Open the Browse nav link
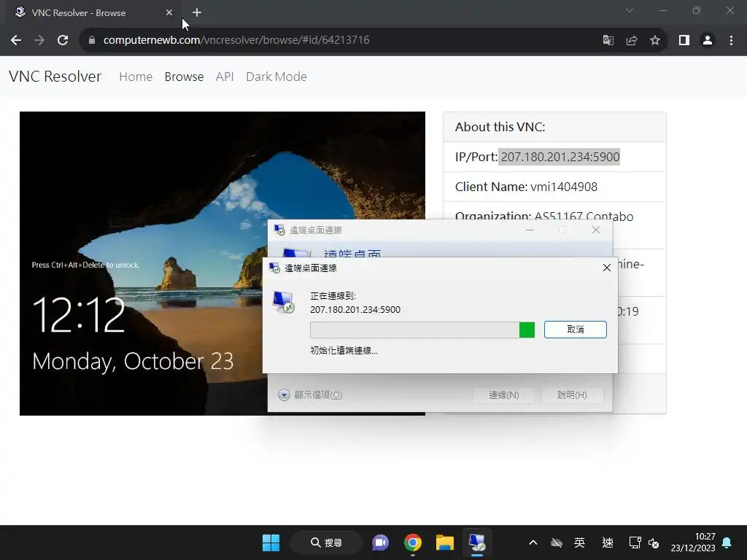 point(184,77)
